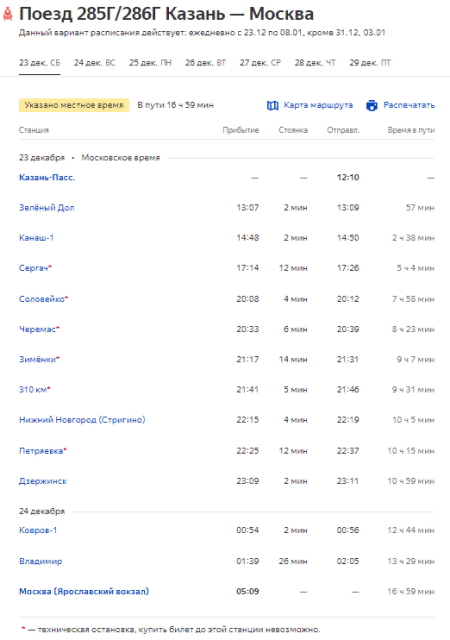Open Москва (Ярославский вокзал) station link

[84, 591]
